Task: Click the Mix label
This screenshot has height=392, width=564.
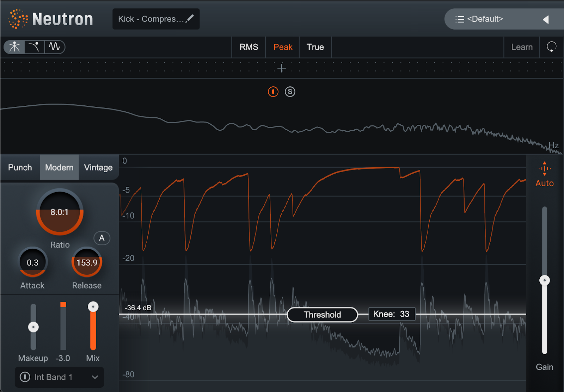Action: point(93,358)
